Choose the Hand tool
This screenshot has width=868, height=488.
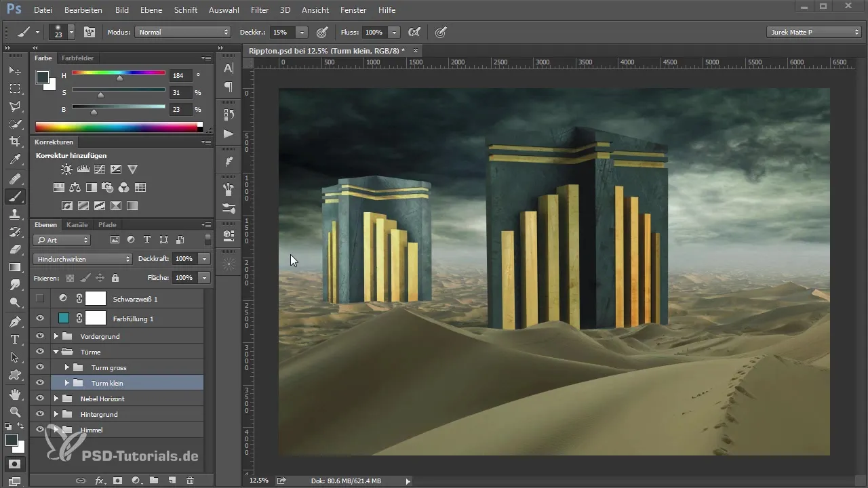[x=14, y=394]
